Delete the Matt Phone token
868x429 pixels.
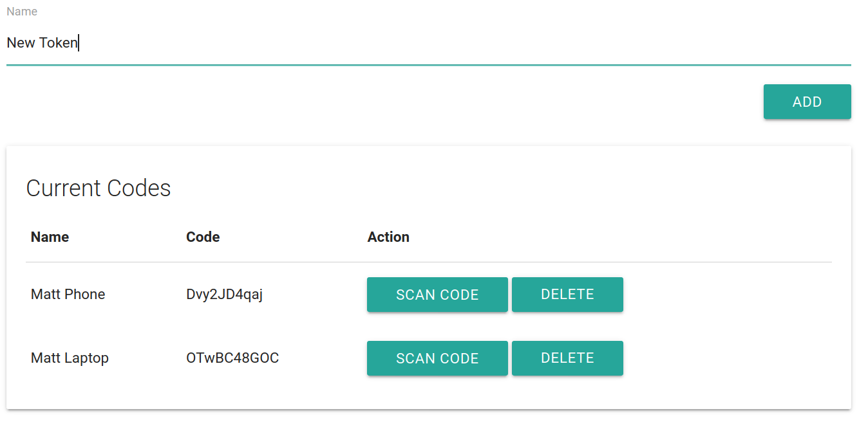click(567, 295)
